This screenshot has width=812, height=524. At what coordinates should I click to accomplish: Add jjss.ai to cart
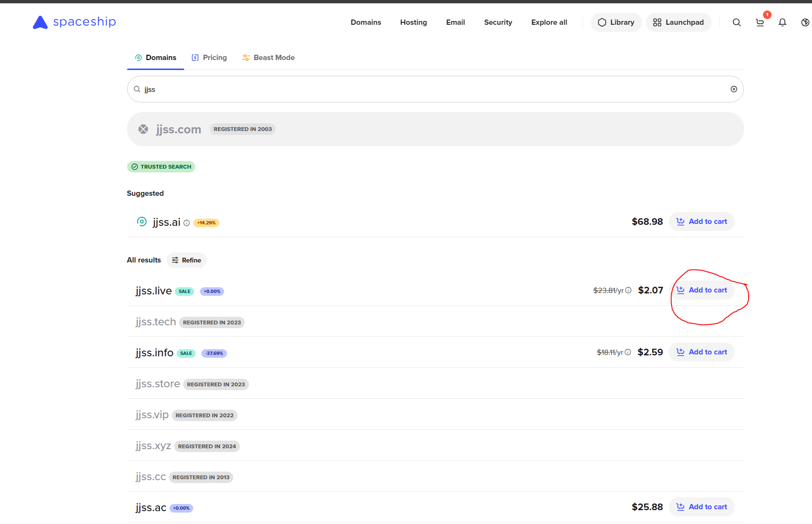[x=701, y=222]
